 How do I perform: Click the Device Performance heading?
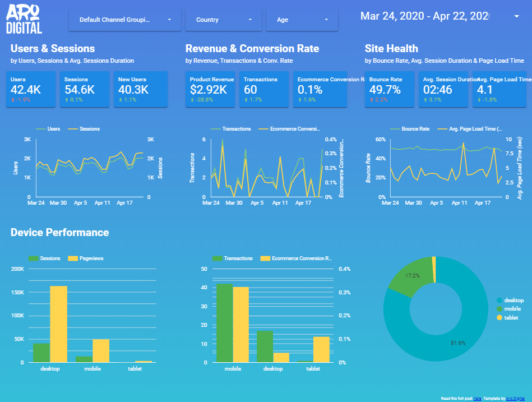coord(60,232)
